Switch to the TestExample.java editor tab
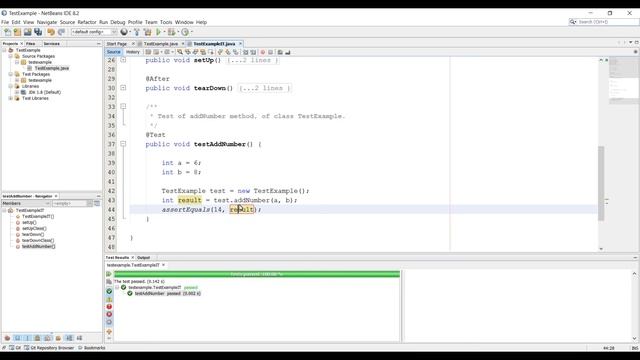640x360 pixels. tap(160, 44)
